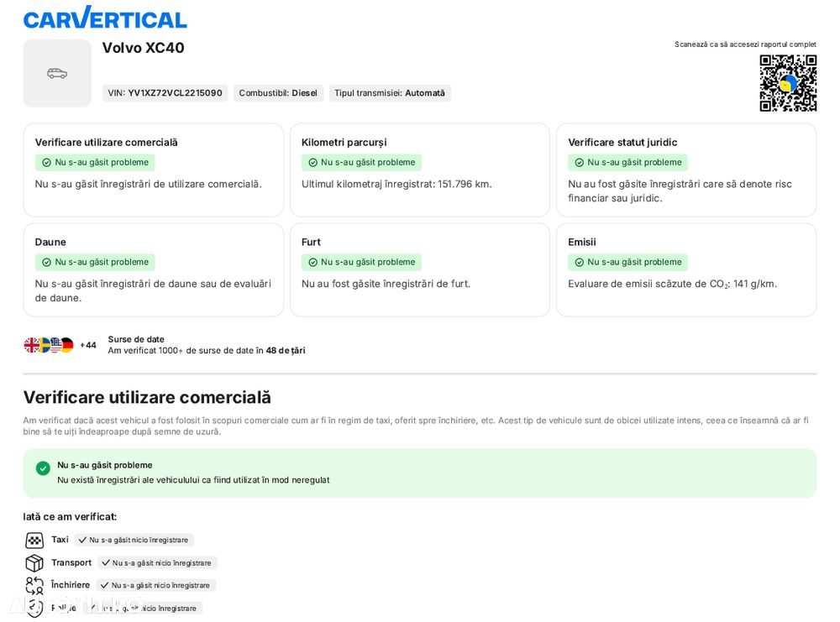This screenshot has width=840, height=622.
Task: Click the 'Iată ce am verificat:' label
Action: coord(70,517)
